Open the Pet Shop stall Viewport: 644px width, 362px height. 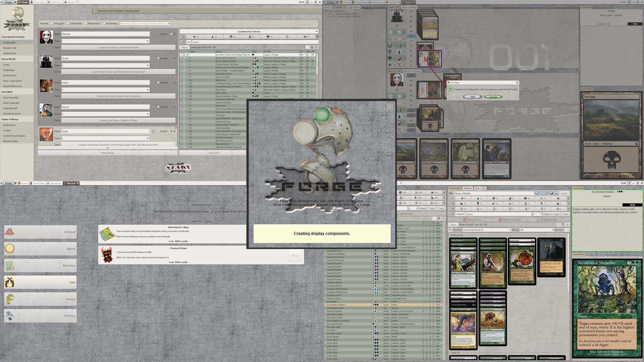[40, 316]
